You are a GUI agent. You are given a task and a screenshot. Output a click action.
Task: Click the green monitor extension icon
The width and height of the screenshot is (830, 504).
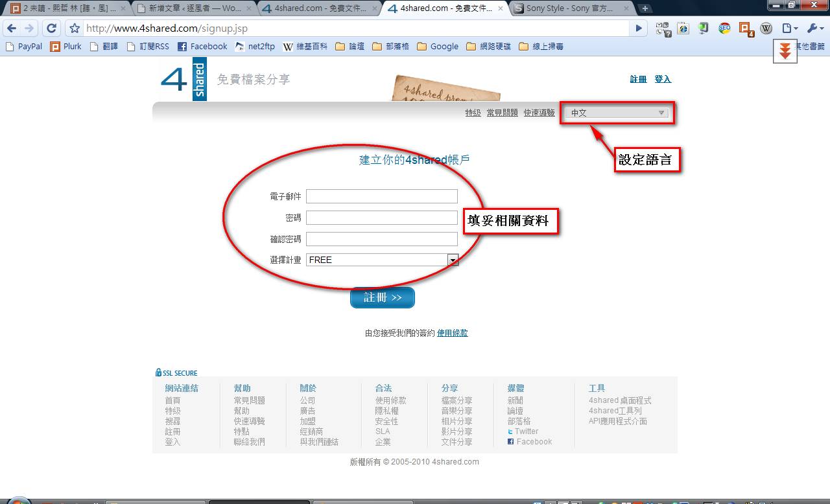coord(704,29)
